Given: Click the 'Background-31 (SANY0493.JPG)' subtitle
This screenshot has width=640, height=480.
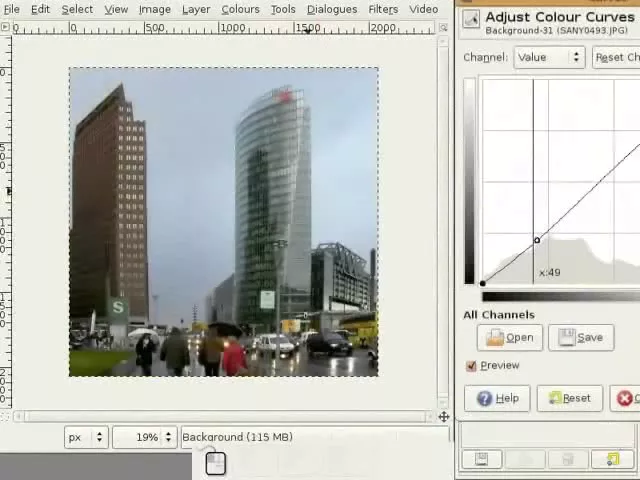Looking at the screenshot, I should (x=556, y=31).
